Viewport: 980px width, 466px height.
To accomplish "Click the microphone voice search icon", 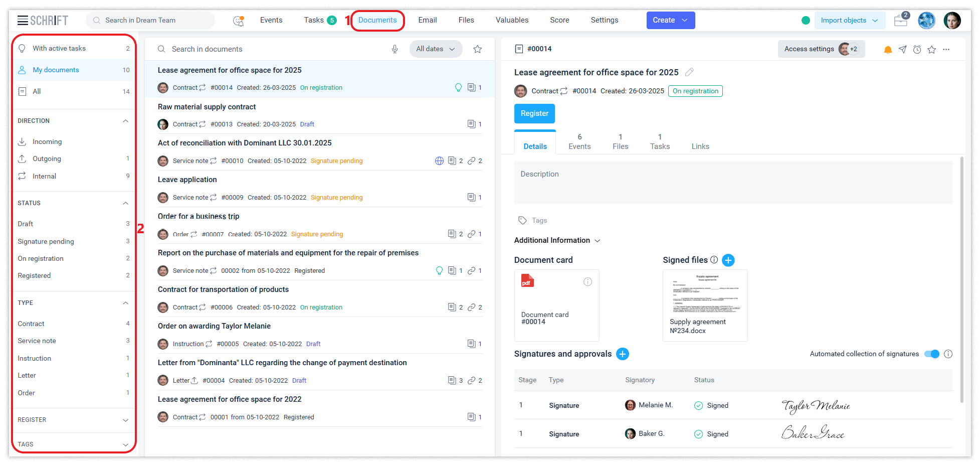I will pos(395,49).
